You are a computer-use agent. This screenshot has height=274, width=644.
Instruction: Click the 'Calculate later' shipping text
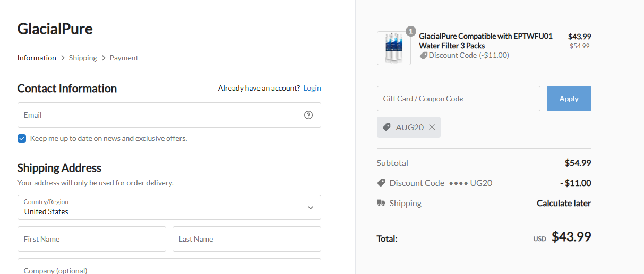pyautogui.click(x=564, y=203)
